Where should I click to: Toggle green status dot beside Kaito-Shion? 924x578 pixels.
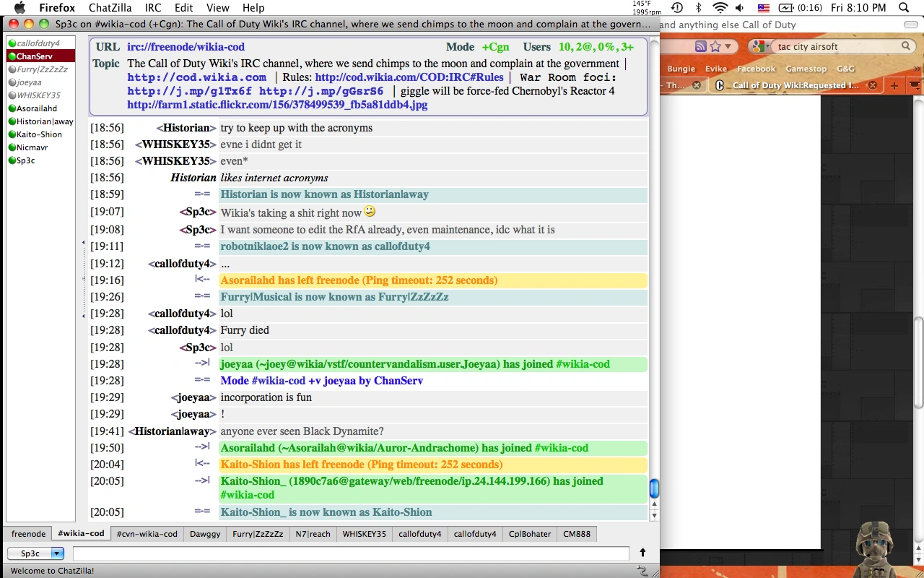pyautogui.click(x=12, y=134)
